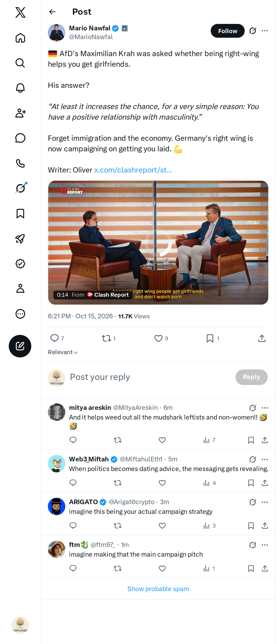Open Notifications bell in sidebar
276x644 pixels.
click(x=20, y=88)
